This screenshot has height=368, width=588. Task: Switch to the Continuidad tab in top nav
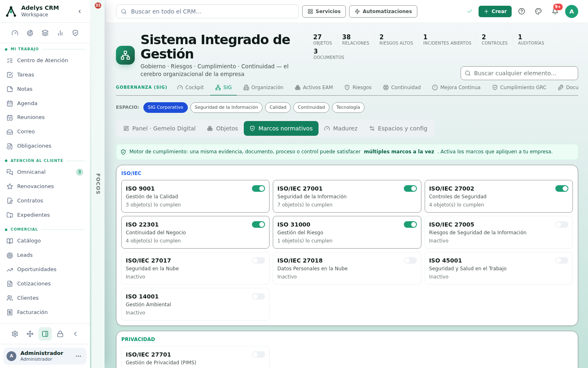[402, 88]
